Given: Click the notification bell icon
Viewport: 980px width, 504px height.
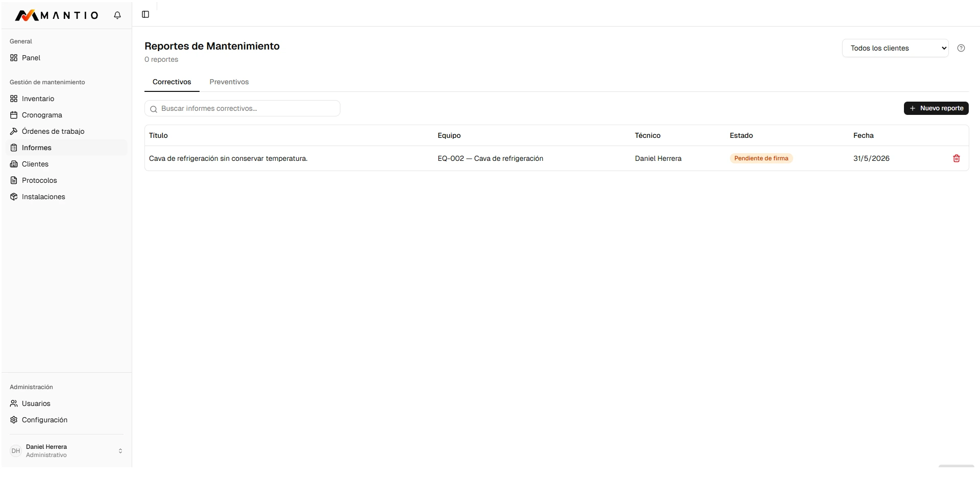Looking at the screenshot, I should [117, 15].
